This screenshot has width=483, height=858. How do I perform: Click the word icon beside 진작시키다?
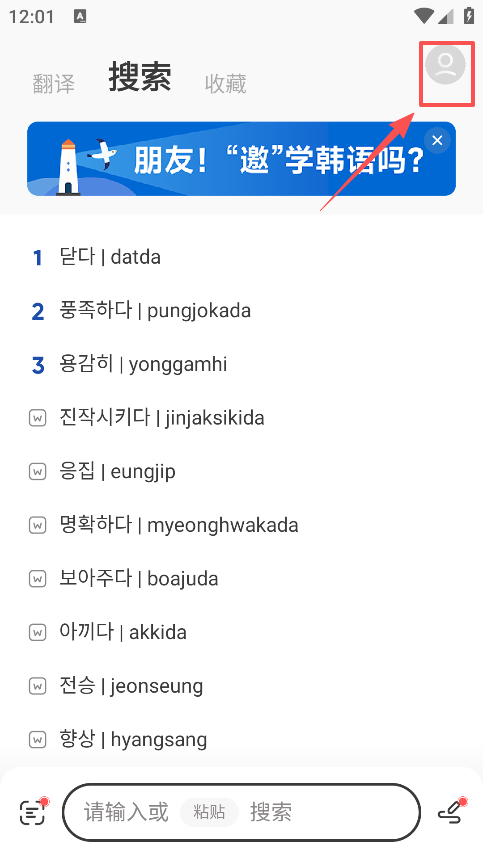tap(37, 419)
